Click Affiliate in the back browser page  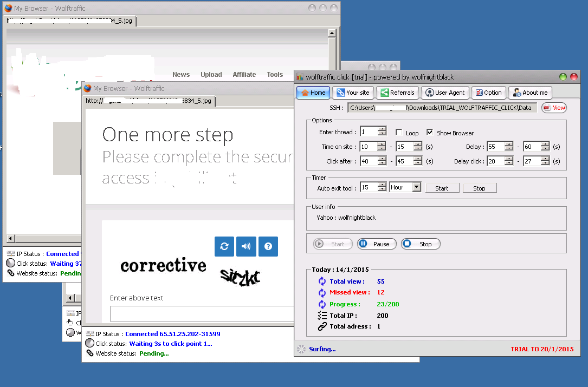click(244, 75)
